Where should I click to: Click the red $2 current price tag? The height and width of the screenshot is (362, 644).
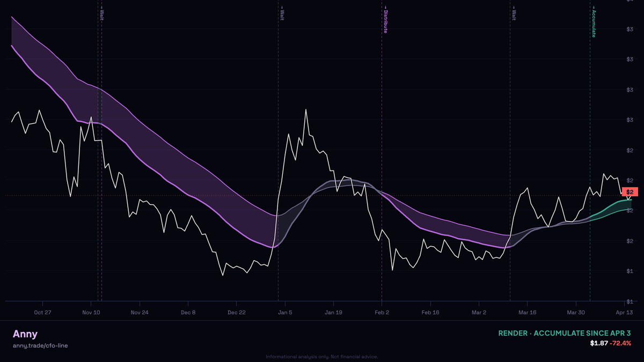[630, 192]
